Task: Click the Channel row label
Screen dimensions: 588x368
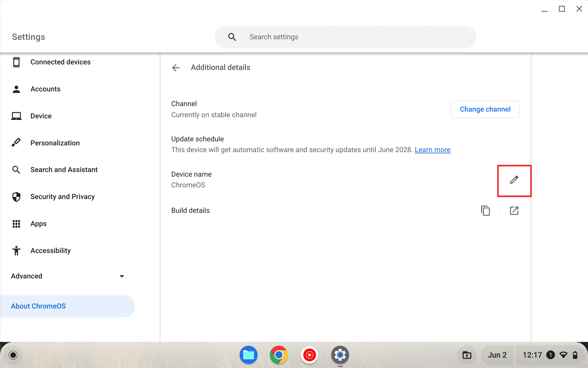Action: 184,104
